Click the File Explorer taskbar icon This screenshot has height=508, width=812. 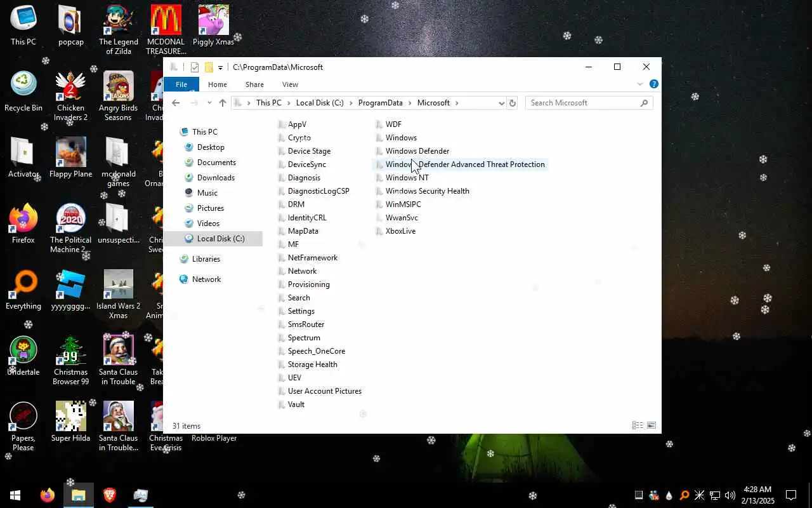pyautogui.click(x=79, y=495)
